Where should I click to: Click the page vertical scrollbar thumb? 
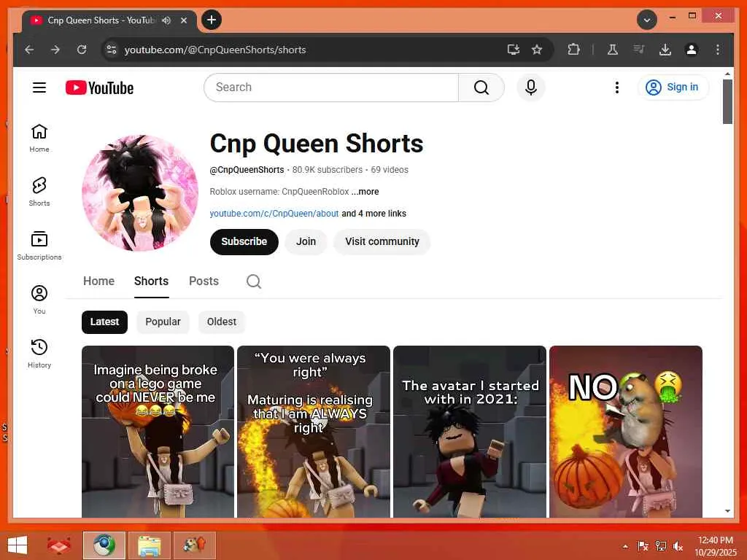[x=727, y=101]
